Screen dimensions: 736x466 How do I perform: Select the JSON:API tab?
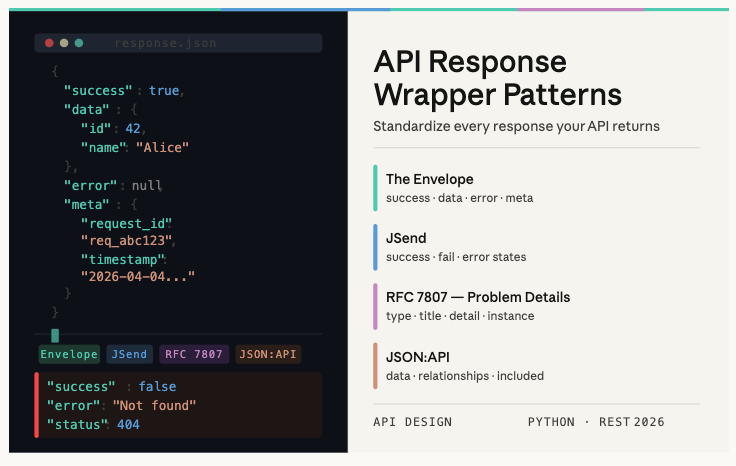pos(268,354)
